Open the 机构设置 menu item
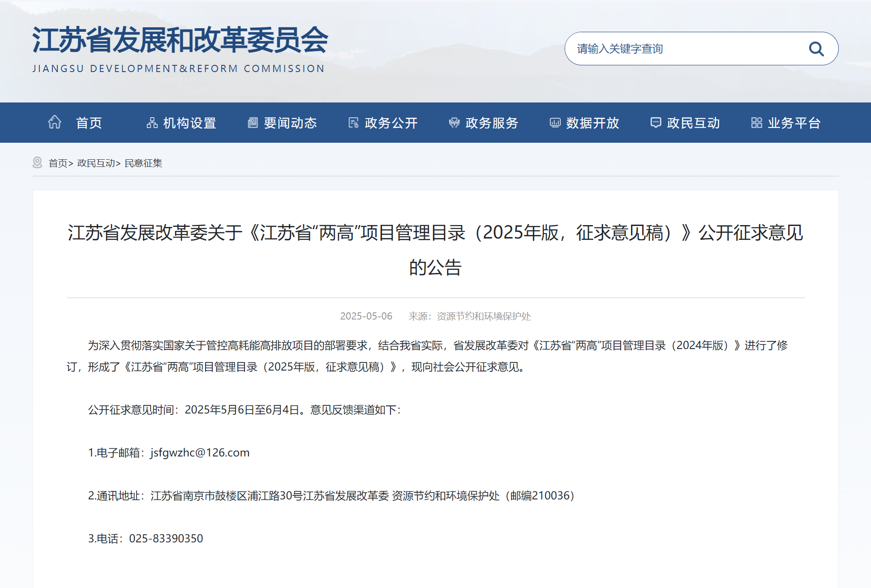871x588 pixels. point(189,123)
